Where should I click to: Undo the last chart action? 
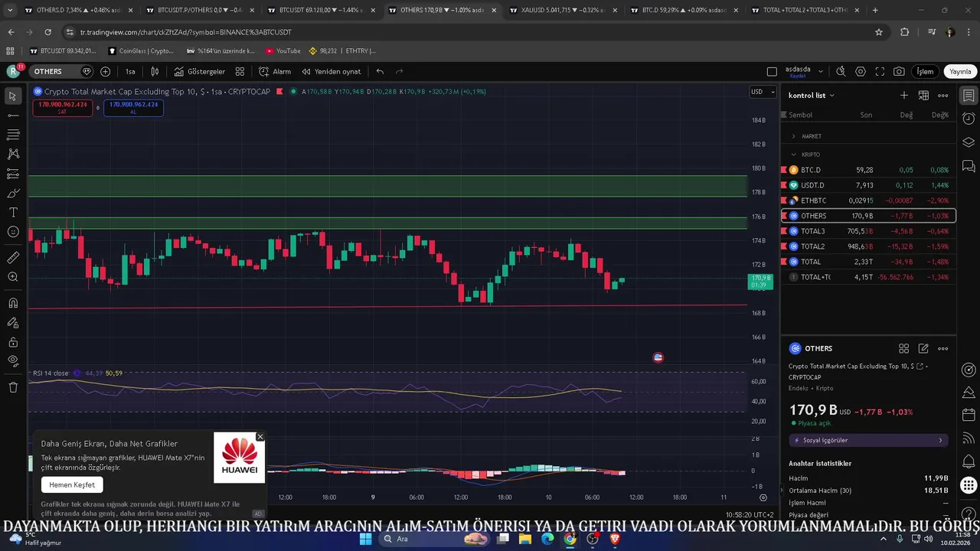(380, 71)
